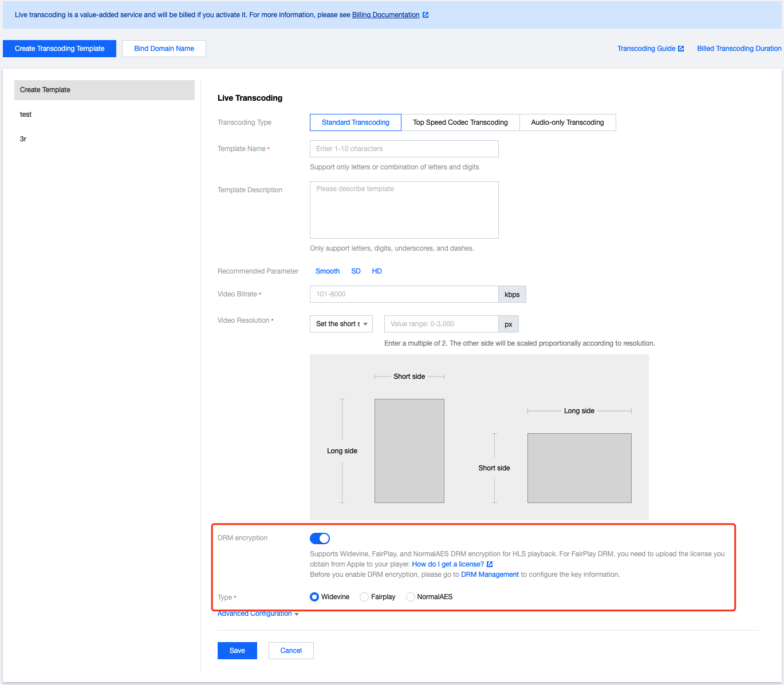The image size is (784, 685).
Task: Choose Standard Transcoding type
Action: [x=355, y=122]
